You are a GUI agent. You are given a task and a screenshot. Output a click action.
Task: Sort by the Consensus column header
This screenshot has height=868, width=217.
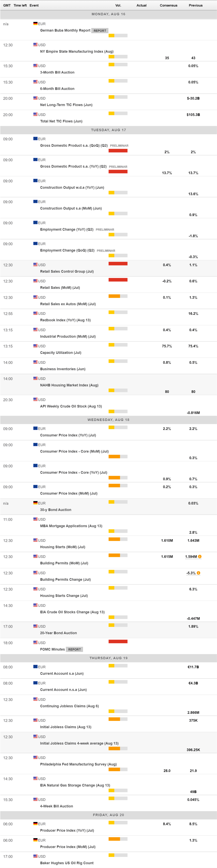click(x=168, y=5)
